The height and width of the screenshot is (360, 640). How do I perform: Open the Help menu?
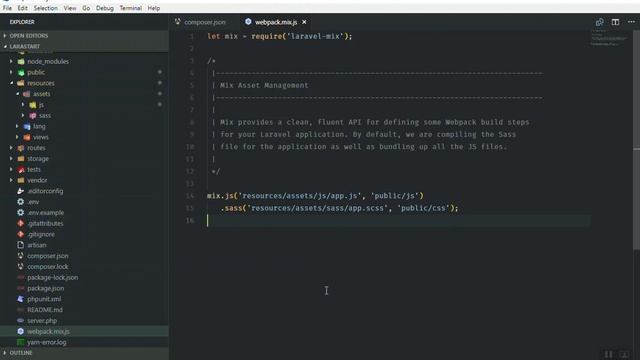coord(154,8)
